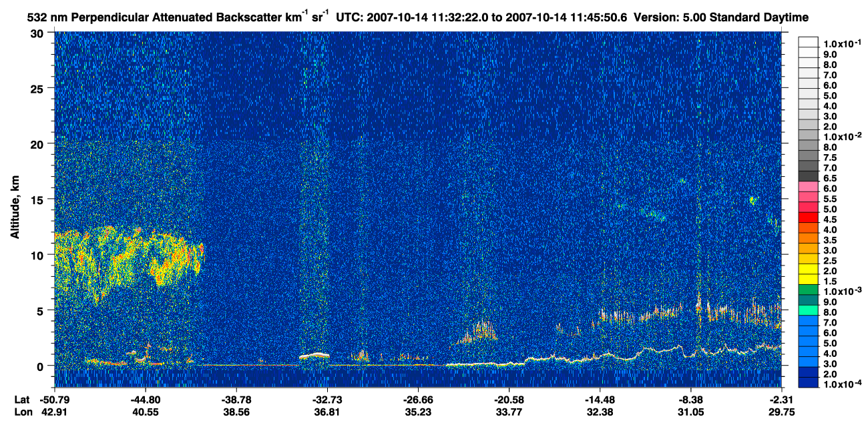Click the 6.5 colorbar label

point(831,178)
